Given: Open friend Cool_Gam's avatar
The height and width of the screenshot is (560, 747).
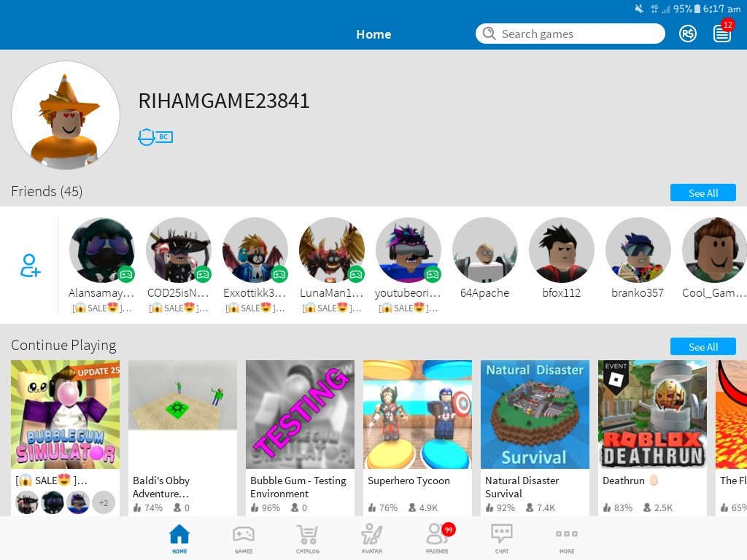Looking at the screenshot, I should 715,251.
